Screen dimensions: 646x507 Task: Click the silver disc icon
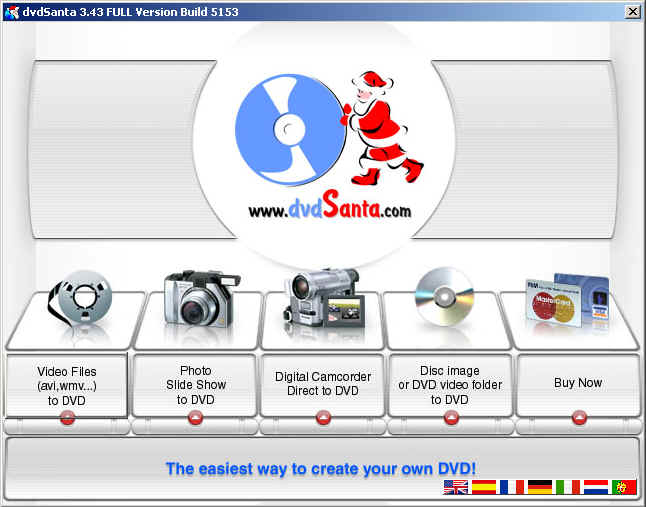tap(445, 296)
